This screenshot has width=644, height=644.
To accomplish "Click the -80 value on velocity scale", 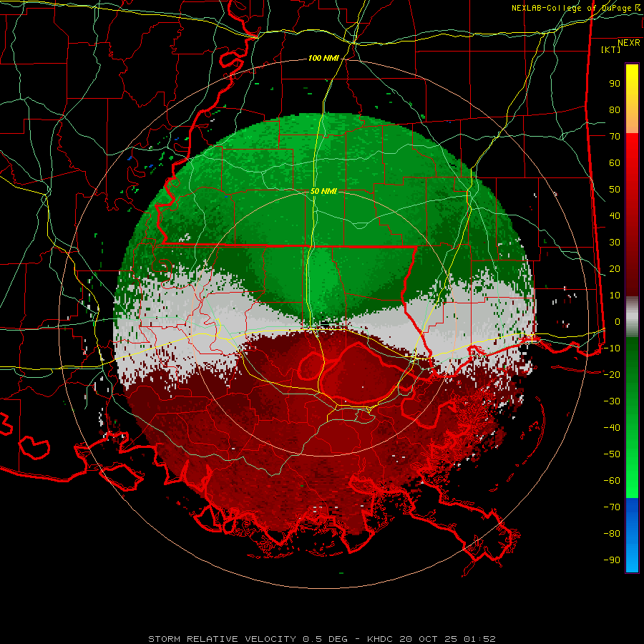I will (x=612, y=534).
